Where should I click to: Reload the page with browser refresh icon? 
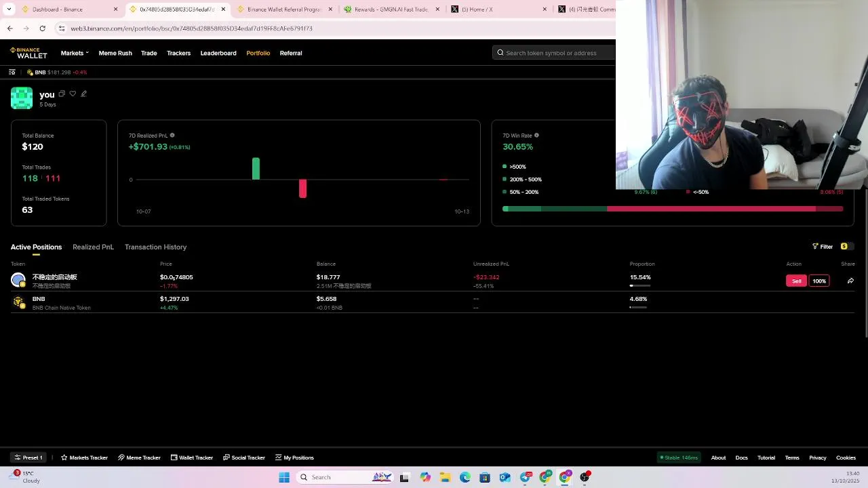(42, 28)
